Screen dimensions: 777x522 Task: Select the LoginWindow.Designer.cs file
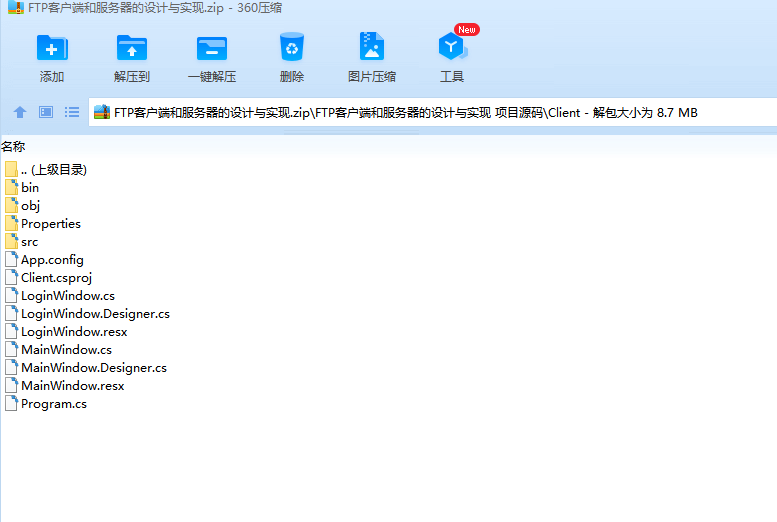pos(88,314)
